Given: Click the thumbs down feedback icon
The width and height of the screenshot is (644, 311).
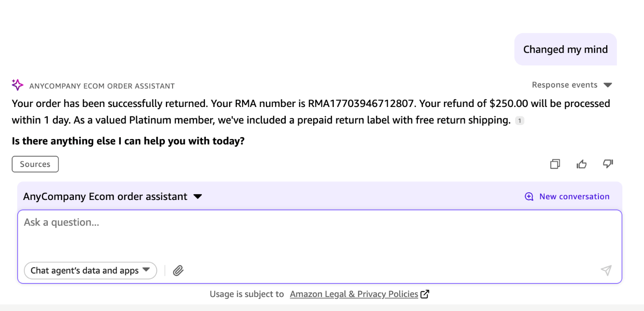Looking at the screenshot, I should [x=608, y=164].
